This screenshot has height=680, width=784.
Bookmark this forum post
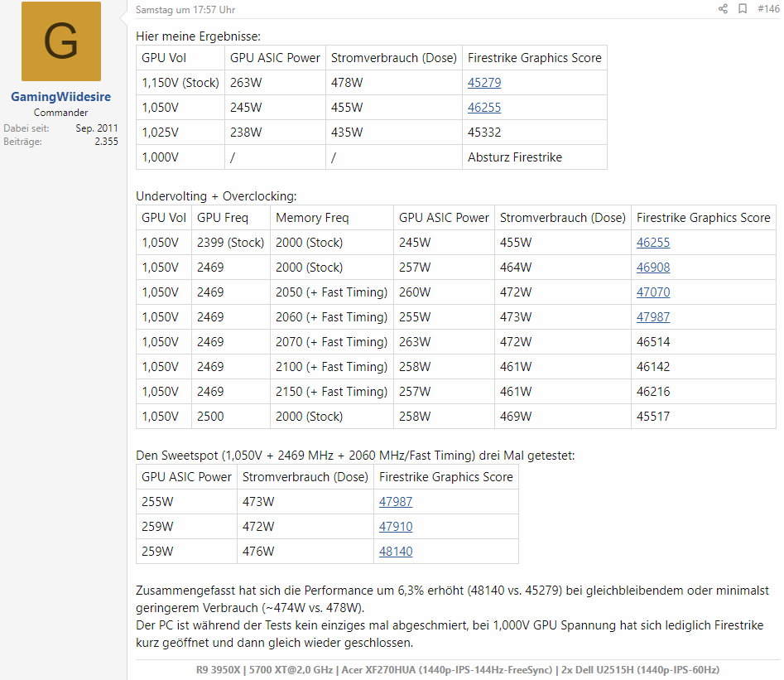click(743, 8)
